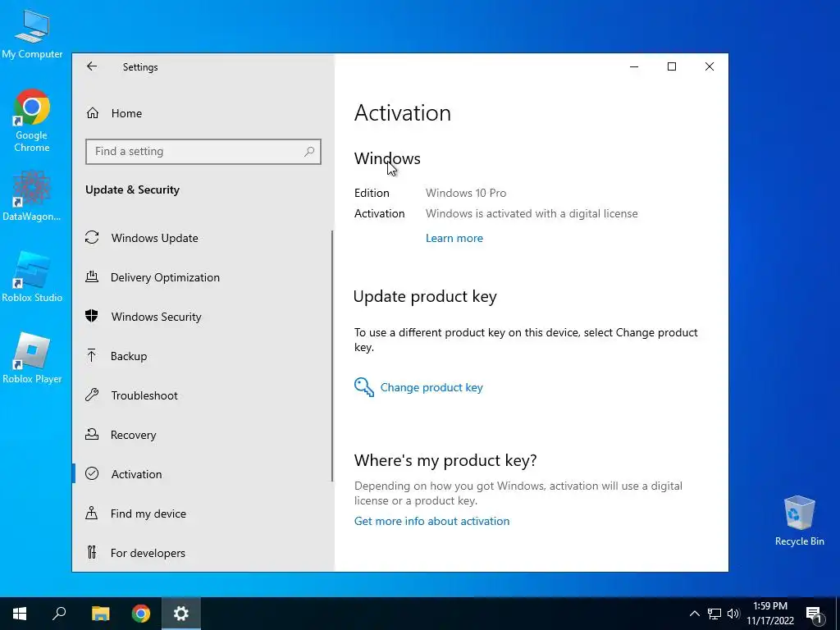Click the key icon beside Change product key

(363, 387)
